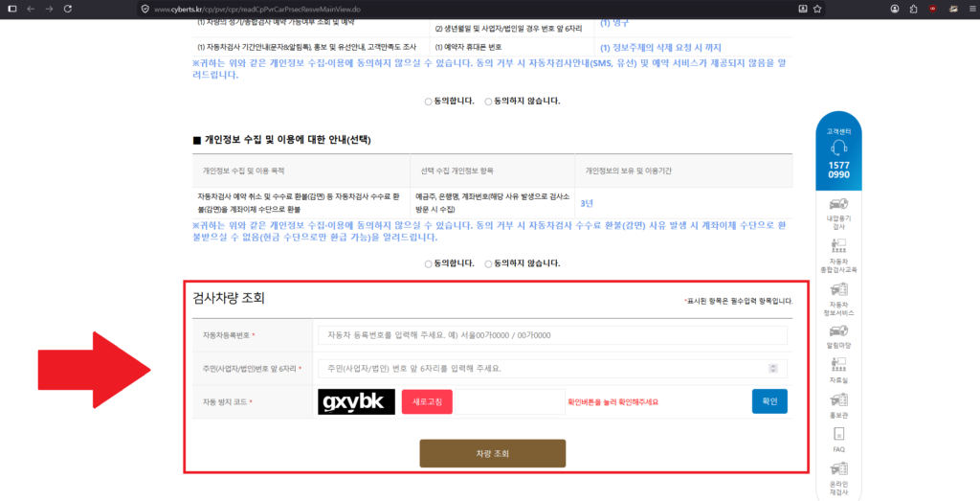
Task: Click the 1577 0990 phone number
Action: 838,170
